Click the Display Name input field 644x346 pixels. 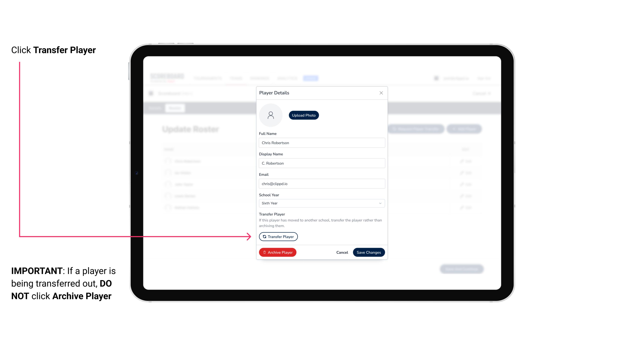(321, 163)
